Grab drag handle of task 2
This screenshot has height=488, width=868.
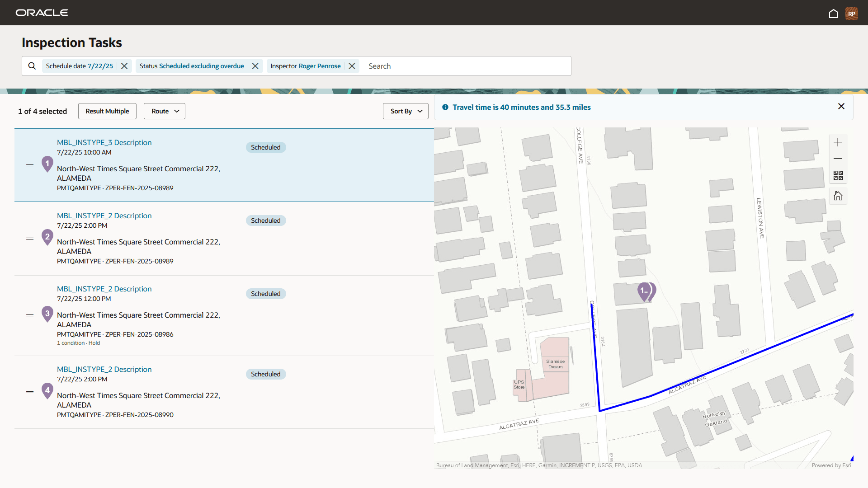[x=30, y=238]
